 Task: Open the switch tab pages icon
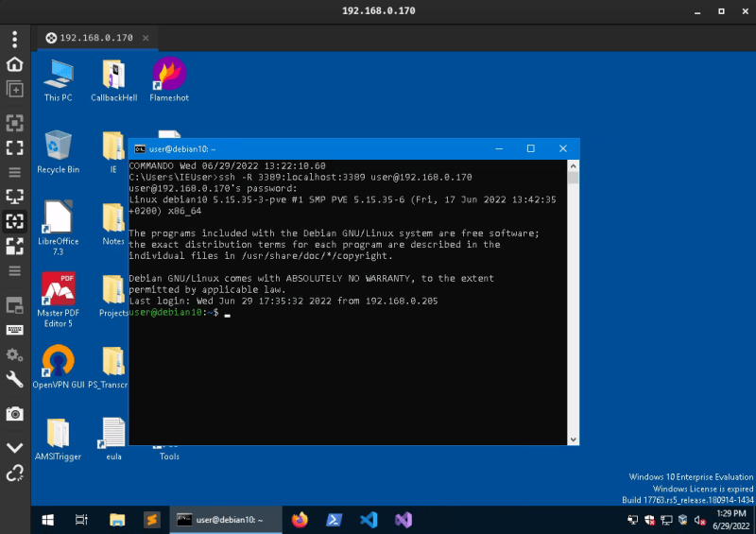[14, 305]
